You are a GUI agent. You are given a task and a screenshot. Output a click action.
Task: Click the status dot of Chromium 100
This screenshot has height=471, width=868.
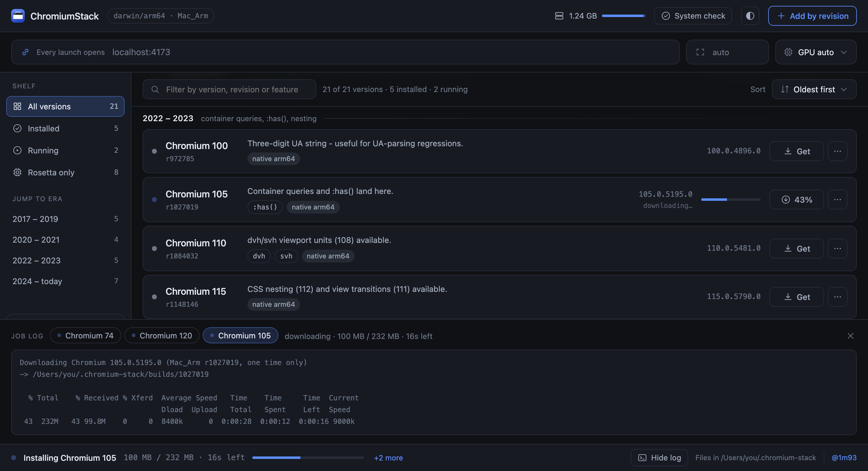pyautogui.click(x=154, y=151)
